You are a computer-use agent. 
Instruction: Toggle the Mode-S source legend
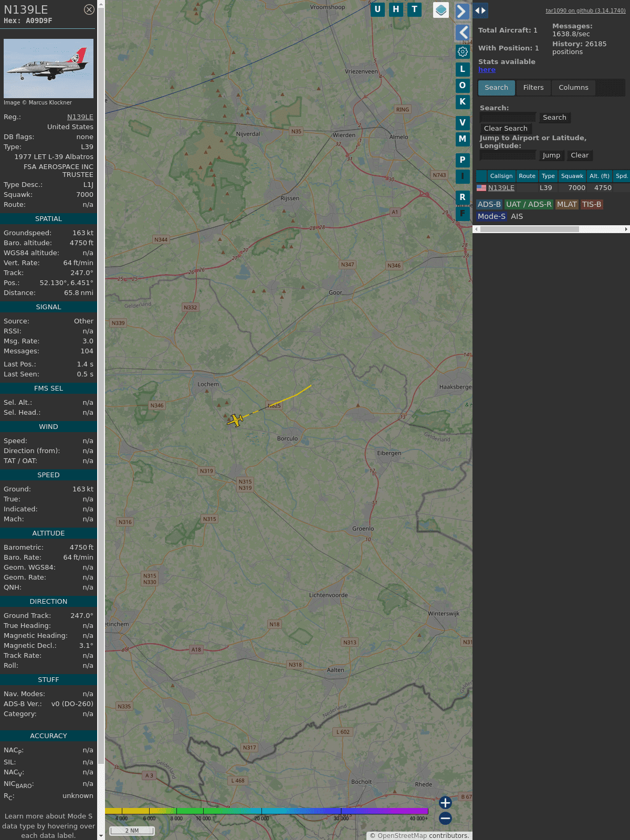[491, 216]
